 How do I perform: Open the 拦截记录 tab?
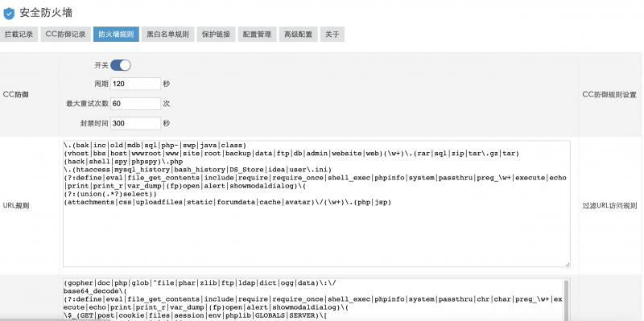19,35
